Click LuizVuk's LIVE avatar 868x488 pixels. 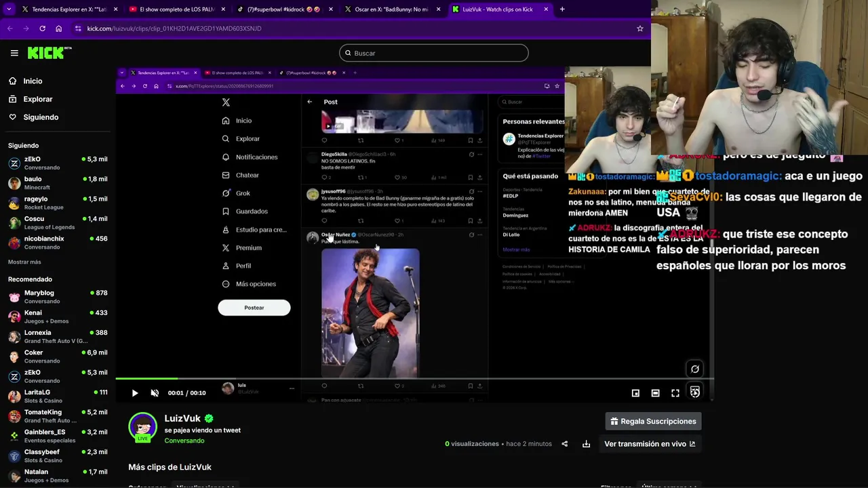coord(142,427)
